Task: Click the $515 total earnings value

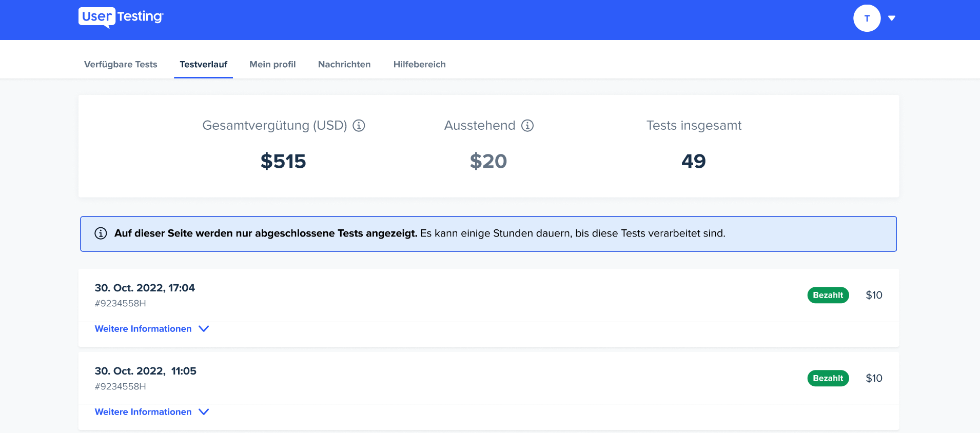Action: point(283,161)
